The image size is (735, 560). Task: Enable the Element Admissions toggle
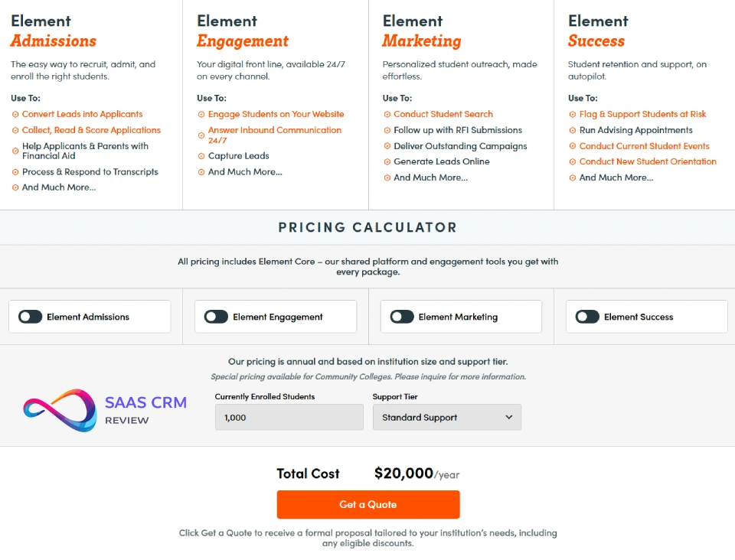click(x=31, y=317)
